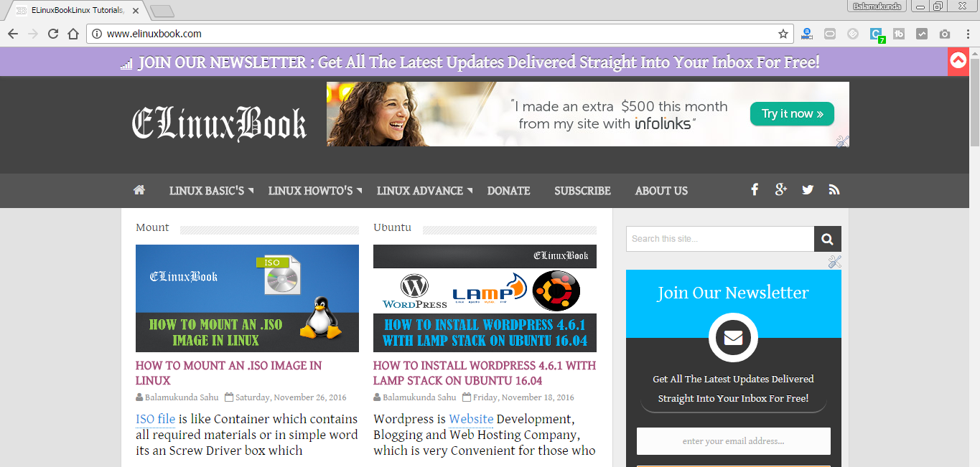Collapse the newsletter bar with red arrow
The width and height of the screenshot is (980, 467).
click(958, 62)
